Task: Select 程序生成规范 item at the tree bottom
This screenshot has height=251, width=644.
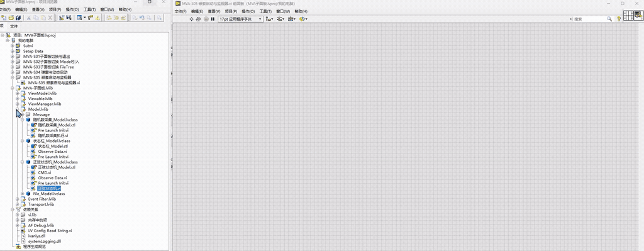Action: coord(34,247)
